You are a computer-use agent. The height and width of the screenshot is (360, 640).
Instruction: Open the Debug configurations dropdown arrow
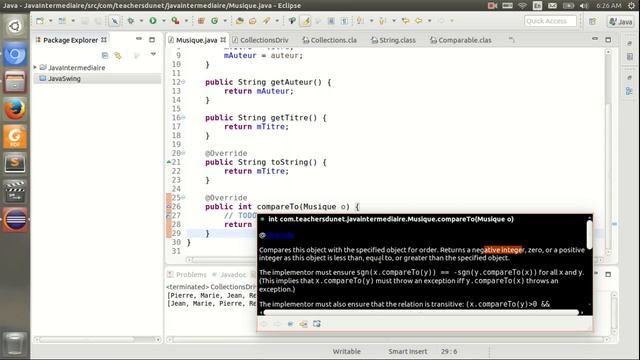click(x=141, y=21)
